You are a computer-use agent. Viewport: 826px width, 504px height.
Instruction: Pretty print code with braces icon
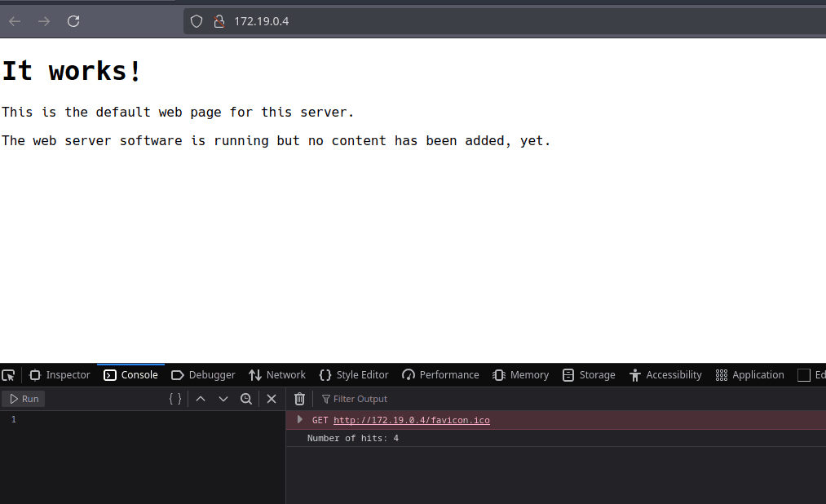tap(175, 399)
